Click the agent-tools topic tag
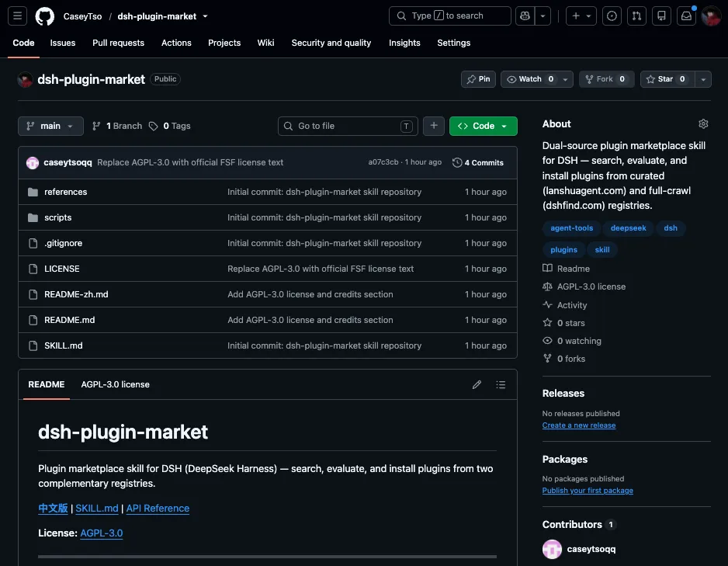 571,228
